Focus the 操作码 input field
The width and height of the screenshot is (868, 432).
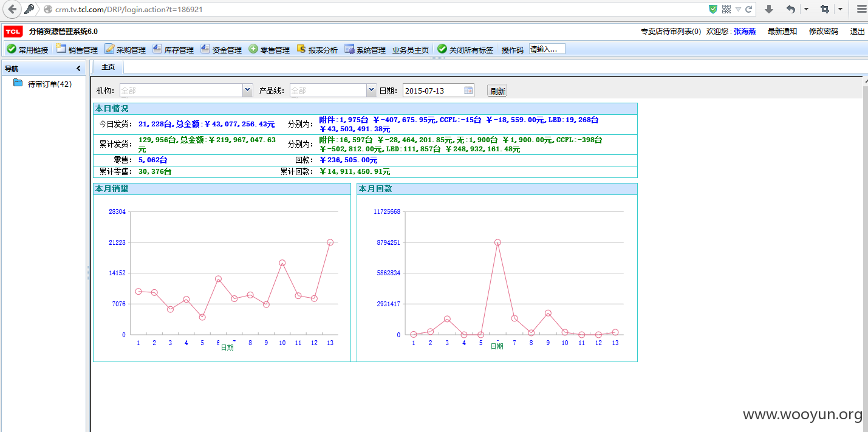click(547, 49)
